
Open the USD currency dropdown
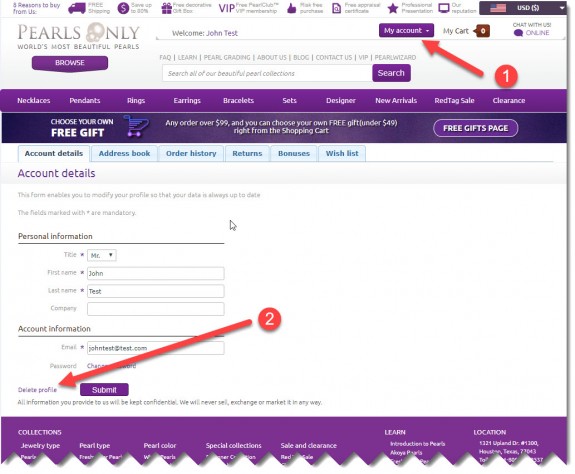pyautogui.click(x=523, y=8)
